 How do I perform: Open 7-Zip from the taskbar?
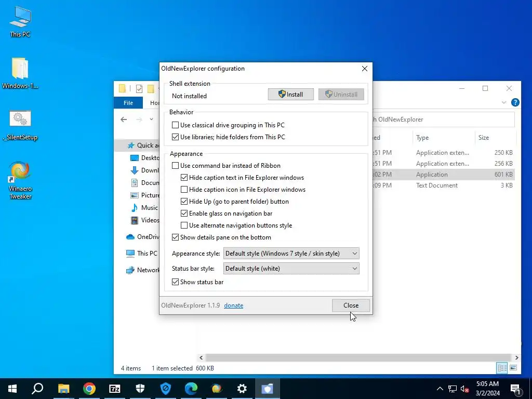click(115, 389)
